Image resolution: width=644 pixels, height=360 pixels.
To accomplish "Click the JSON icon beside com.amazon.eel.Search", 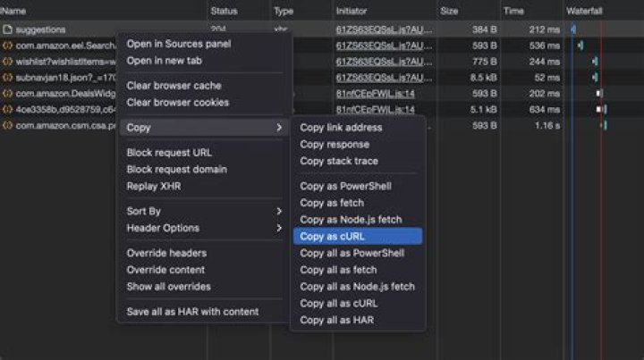I will [x=7, y=46].
